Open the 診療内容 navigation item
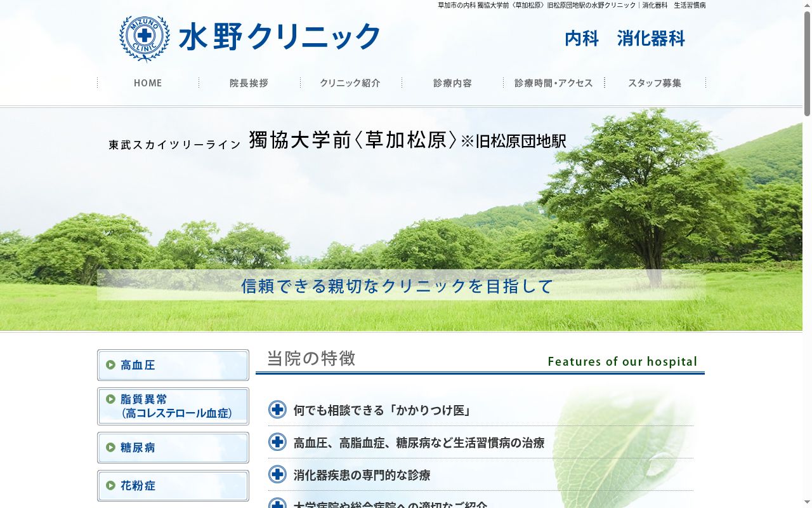 [x=452, y=83]
